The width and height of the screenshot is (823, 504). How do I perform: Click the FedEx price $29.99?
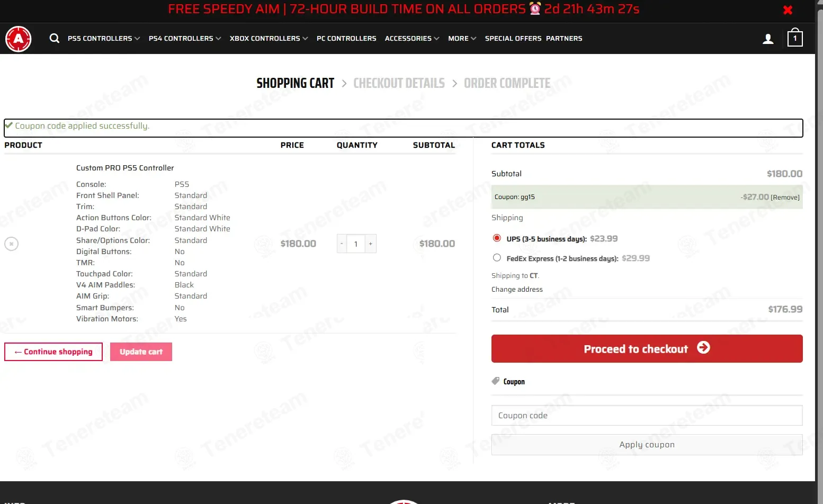click(636, 258)
